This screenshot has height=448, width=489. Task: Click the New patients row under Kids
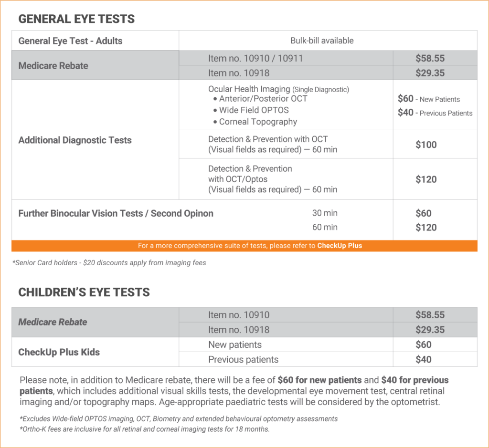pos(235,345)
